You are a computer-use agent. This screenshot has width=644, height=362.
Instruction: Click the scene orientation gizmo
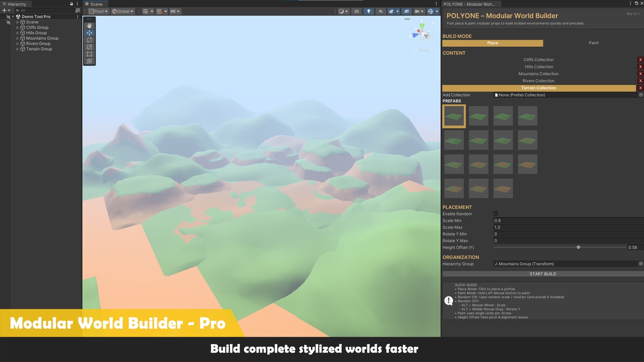pos(422,34)
